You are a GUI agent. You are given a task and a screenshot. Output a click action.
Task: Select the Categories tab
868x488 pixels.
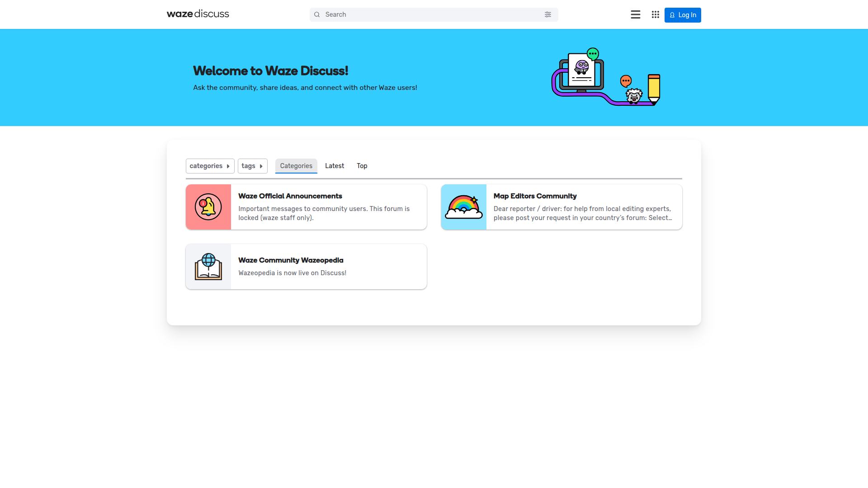(x=296, y=166)
